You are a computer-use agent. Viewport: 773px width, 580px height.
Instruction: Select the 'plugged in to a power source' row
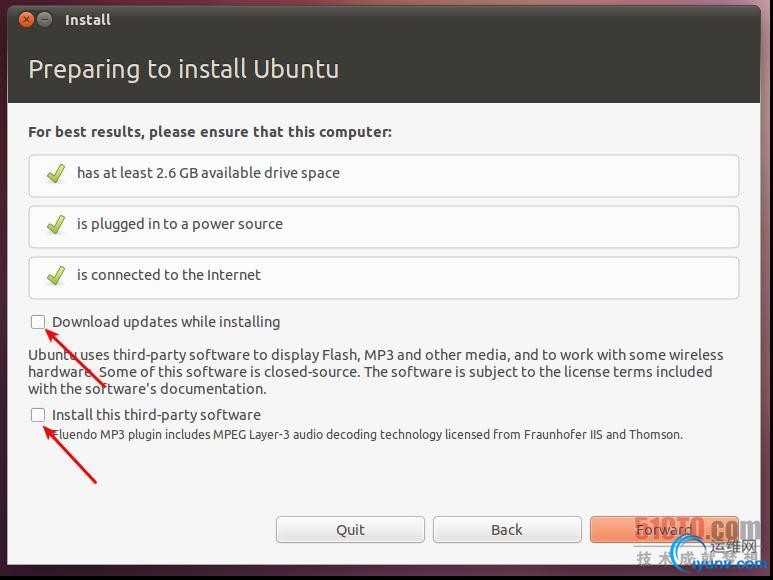pos(384,227)
